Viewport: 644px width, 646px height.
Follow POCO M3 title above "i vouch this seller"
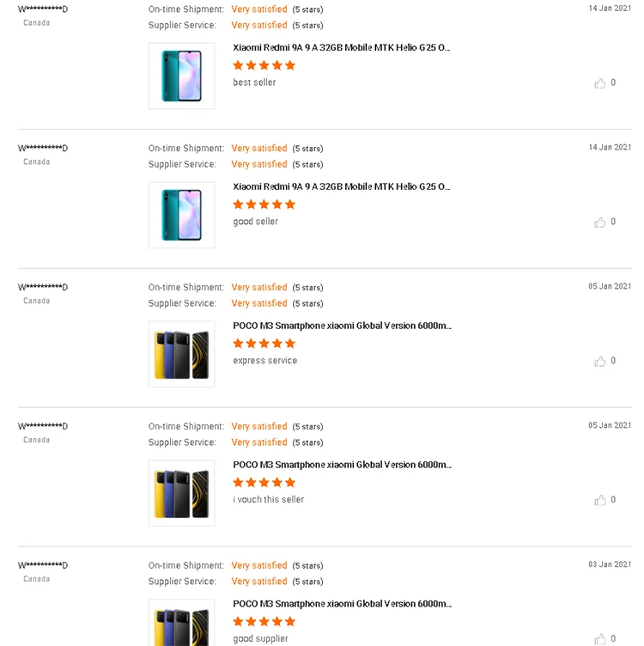[342, 466]
